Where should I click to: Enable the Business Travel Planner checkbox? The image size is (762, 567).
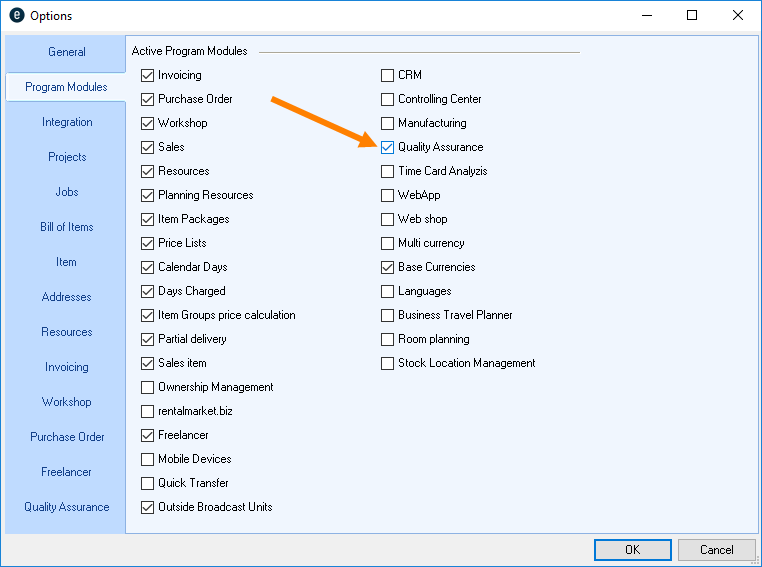click(388, 315)
